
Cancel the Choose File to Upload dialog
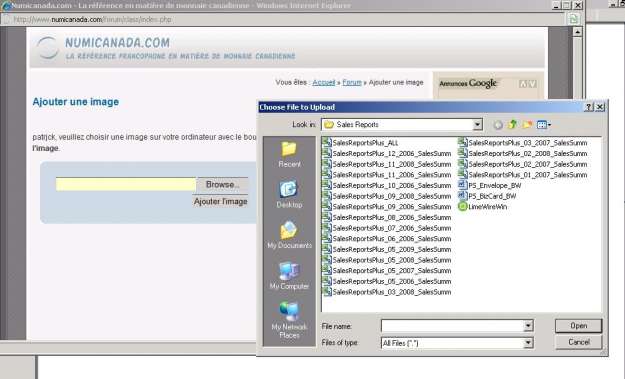pyautogui.click(x=578, y=342)
